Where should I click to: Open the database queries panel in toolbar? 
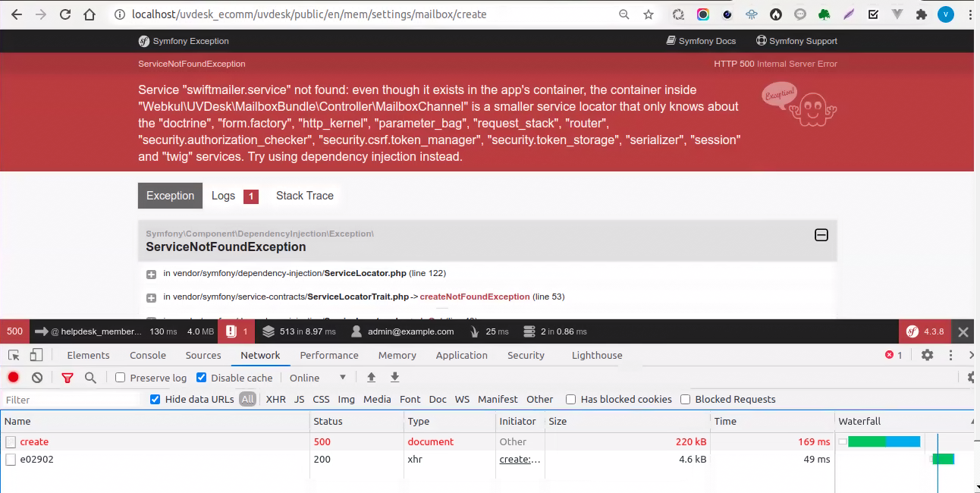(555, 331)
